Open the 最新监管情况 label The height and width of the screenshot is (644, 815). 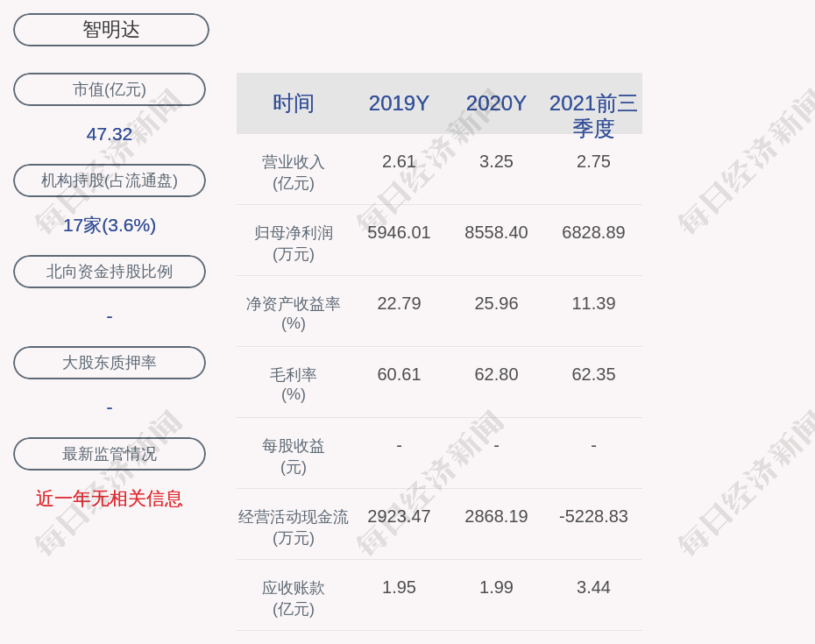tap(110, 454)
